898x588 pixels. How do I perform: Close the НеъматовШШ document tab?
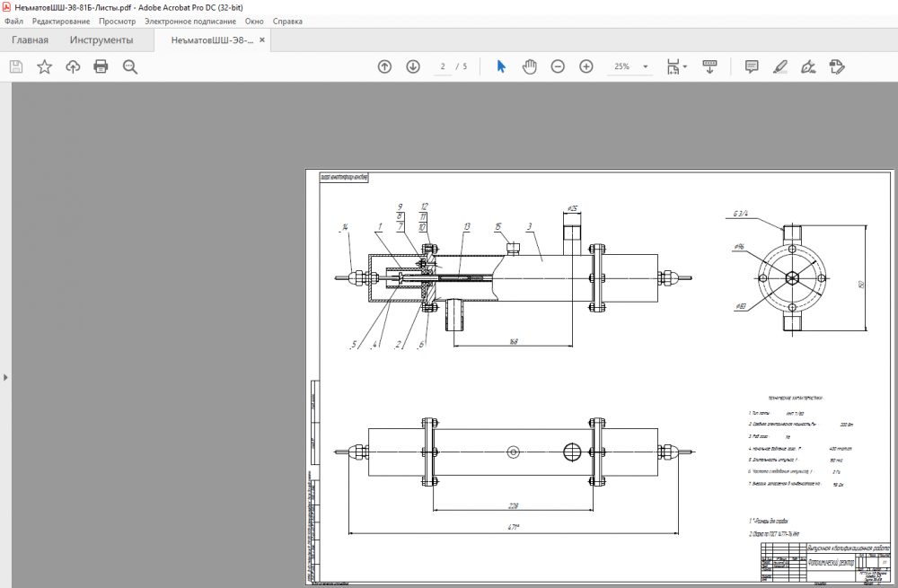coord(263,39)
